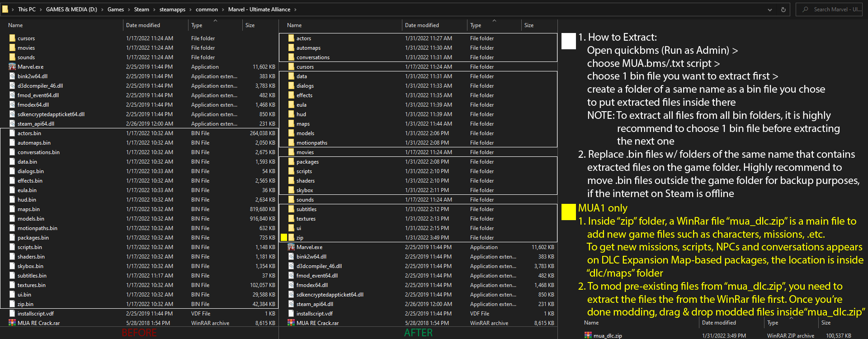
Task: Click the shaders folder icon
Action: click(291, 181)
